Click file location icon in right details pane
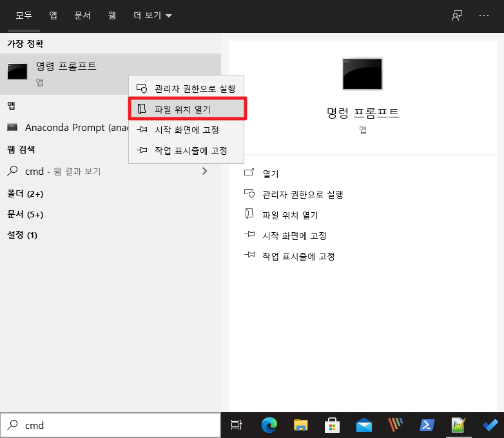Image resolution: width=504 pixels, height=438 pixels. [x=249, y=214]
